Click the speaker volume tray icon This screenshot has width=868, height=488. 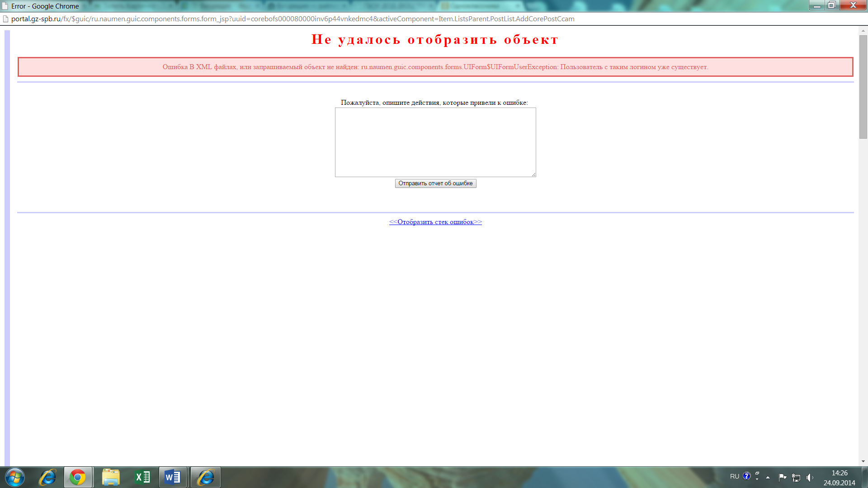click(809, 477)
